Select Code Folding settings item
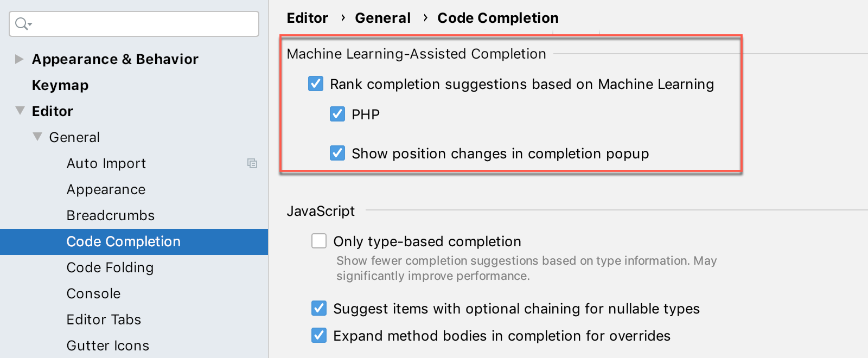 (110, 267)
